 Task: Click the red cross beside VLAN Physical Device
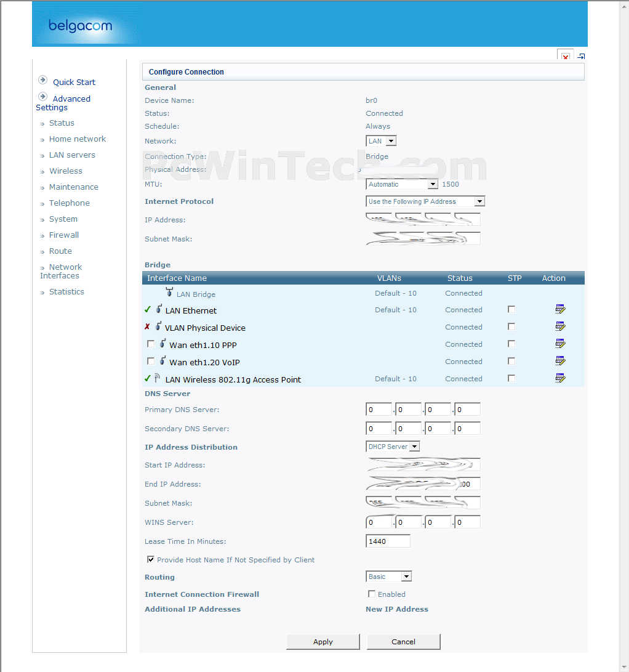pos(147,326)
